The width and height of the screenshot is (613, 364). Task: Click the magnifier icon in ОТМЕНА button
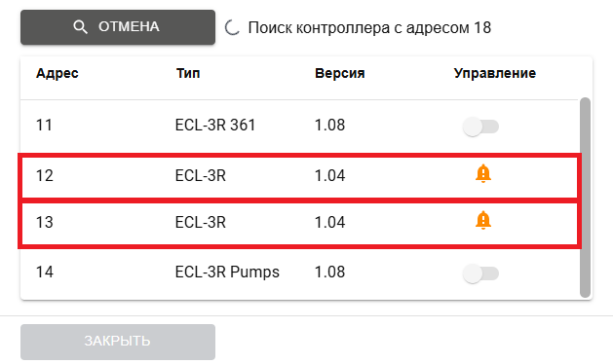80,27
